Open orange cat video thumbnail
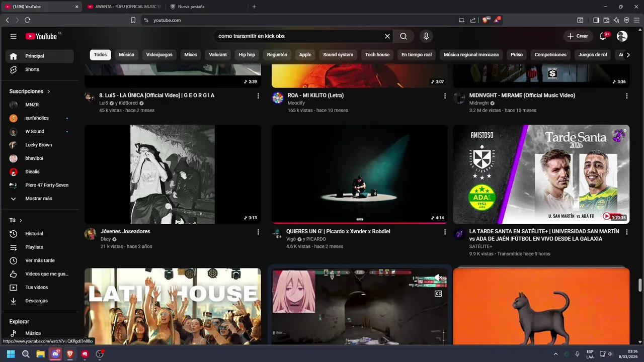 coord(541,306)
